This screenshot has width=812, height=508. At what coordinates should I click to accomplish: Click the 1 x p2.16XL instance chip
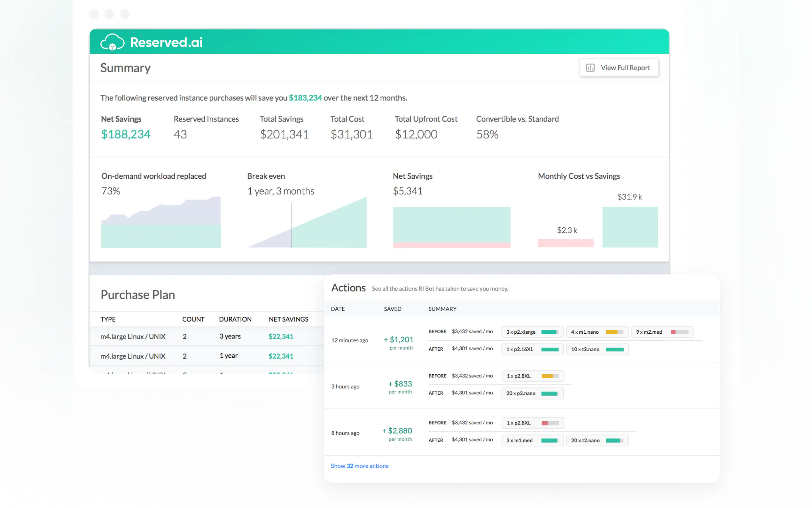[532, 349]
